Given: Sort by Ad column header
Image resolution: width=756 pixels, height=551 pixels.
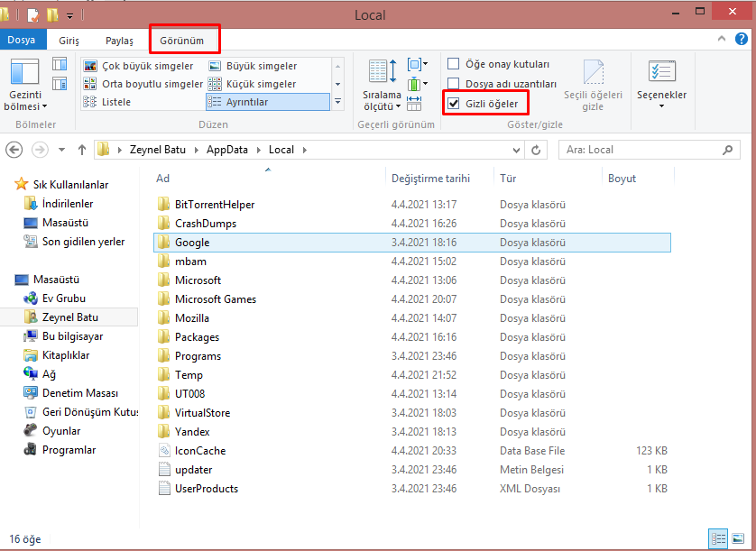Looking at the screenshot, I should click(x=163, y=179).
